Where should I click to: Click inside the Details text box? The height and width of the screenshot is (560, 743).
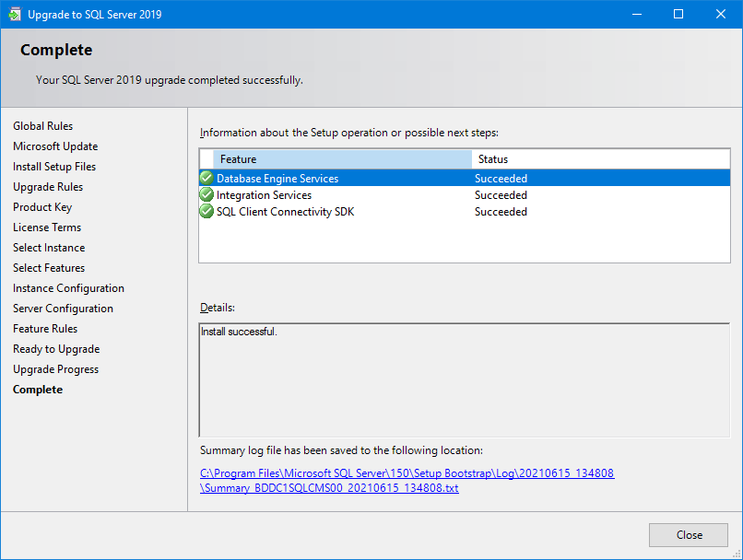click(464, 379)
